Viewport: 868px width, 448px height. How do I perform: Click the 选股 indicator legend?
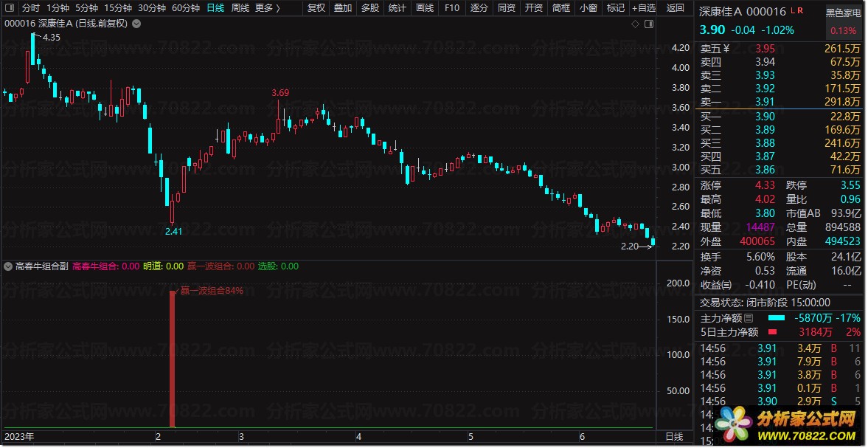coord(278,266)
